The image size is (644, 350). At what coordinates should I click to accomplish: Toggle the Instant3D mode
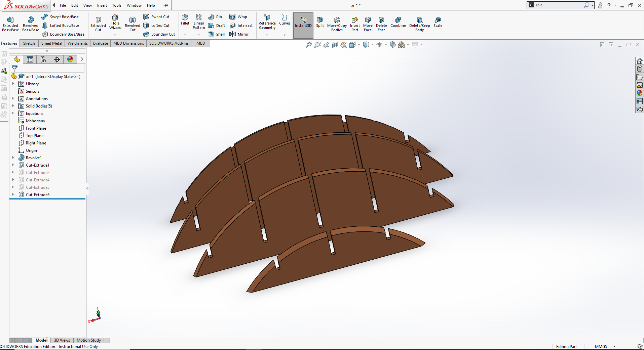click(303, 26)
